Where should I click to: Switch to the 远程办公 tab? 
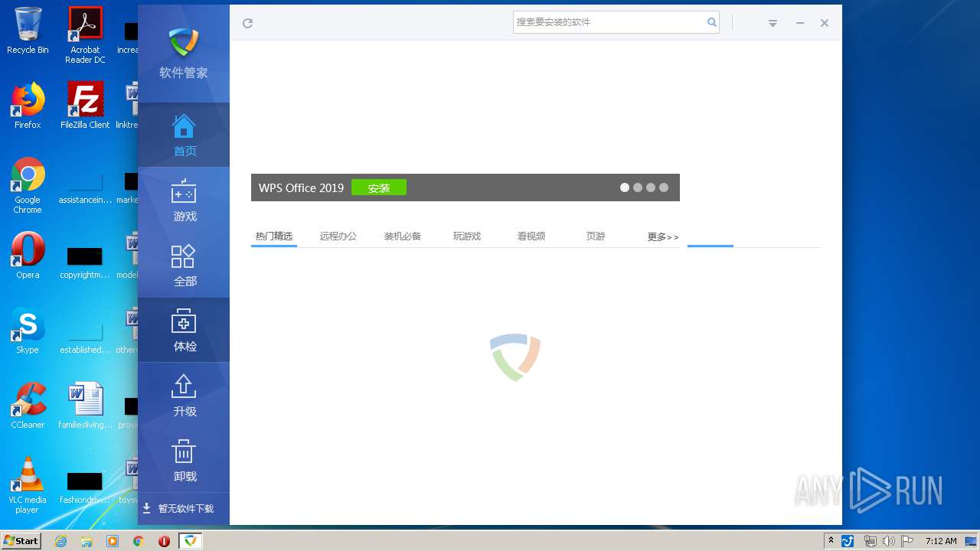pos(338,236)
